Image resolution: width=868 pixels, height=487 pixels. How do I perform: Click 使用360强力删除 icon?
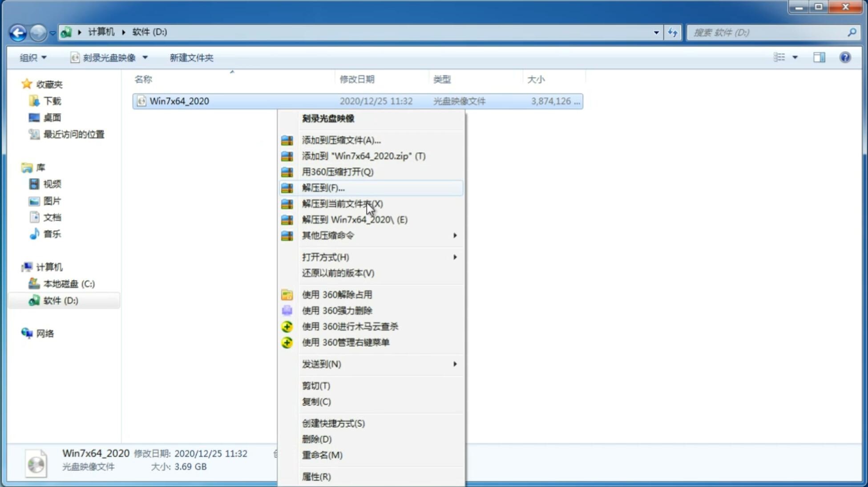286,310
